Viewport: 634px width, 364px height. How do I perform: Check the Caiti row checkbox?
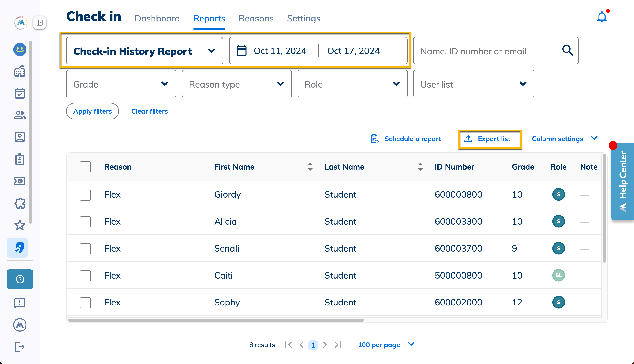[x=85, y=276]
